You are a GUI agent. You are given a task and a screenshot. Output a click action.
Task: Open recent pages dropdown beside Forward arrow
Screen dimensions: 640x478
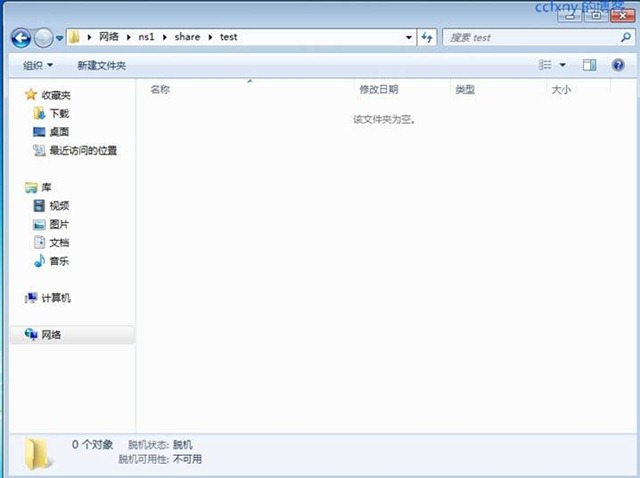click(60, 38)
